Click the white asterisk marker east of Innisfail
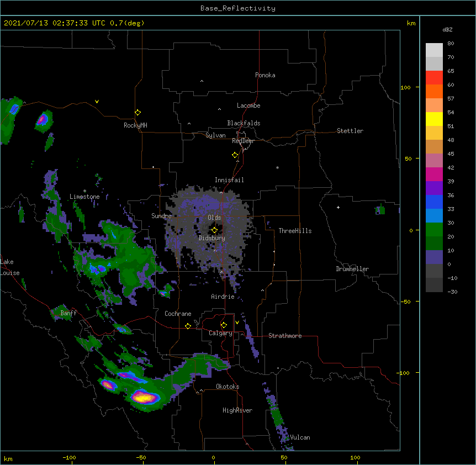 tap(277, 167)
